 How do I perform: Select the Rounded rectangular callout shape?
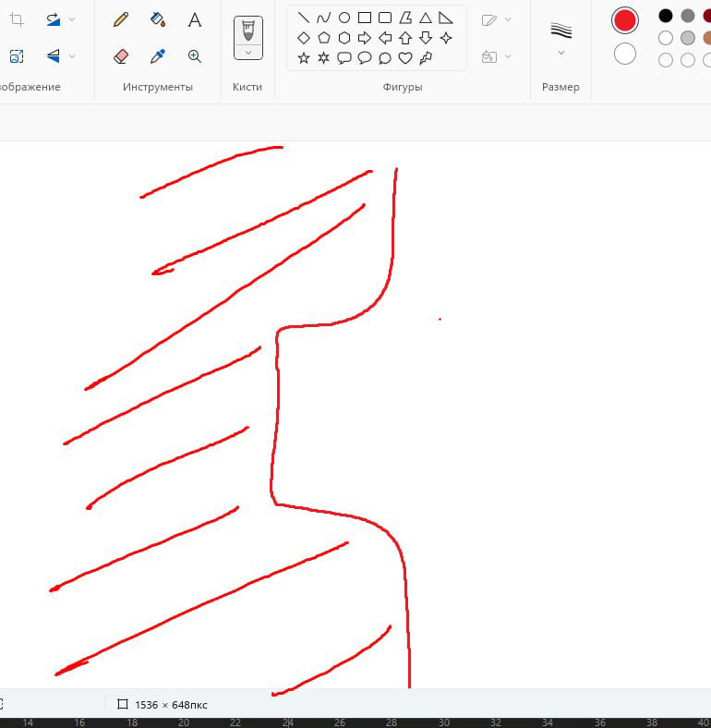[x=343, y=58]
